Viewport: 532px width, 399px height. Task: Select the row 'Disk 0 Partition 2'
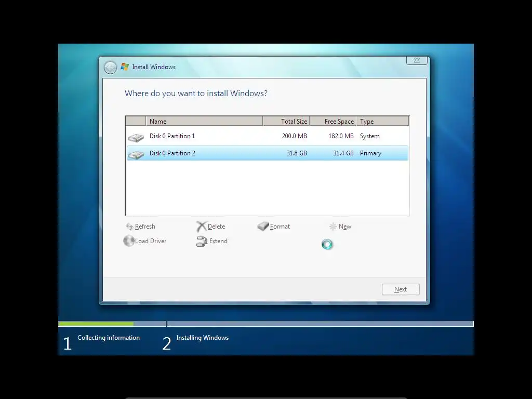(268, 153)
